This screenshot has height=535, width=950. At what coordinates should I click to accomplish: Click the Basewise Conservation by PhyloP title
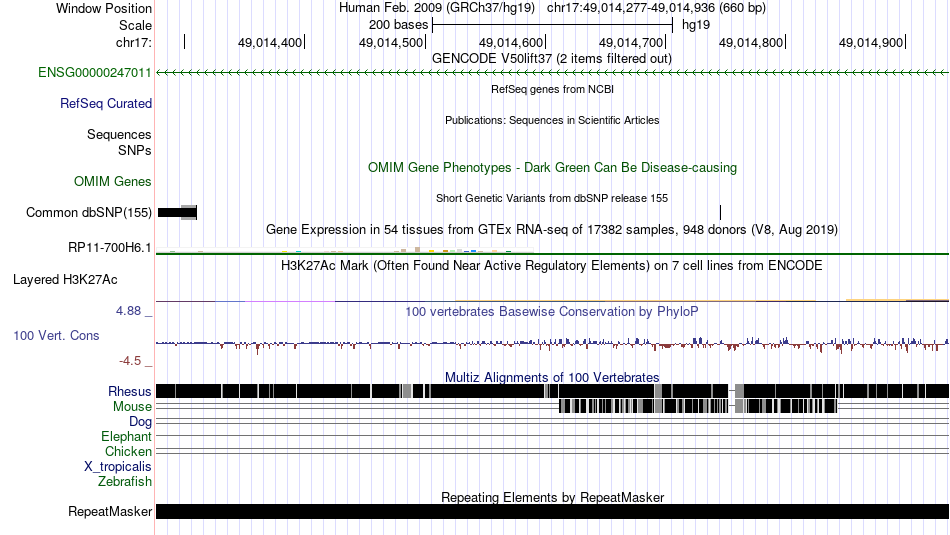coord(552,312)
